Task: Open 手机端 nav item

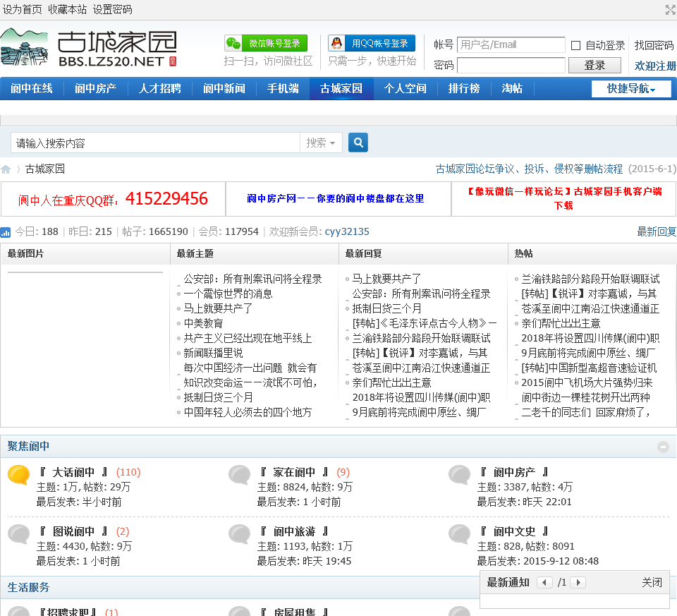Action: tap(283, 89)
